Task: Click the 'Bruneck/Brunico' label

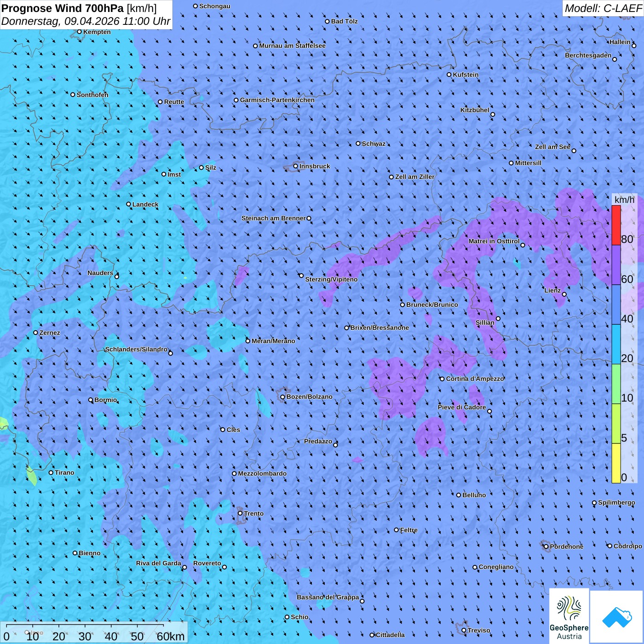Action: (x=432, y=305)
